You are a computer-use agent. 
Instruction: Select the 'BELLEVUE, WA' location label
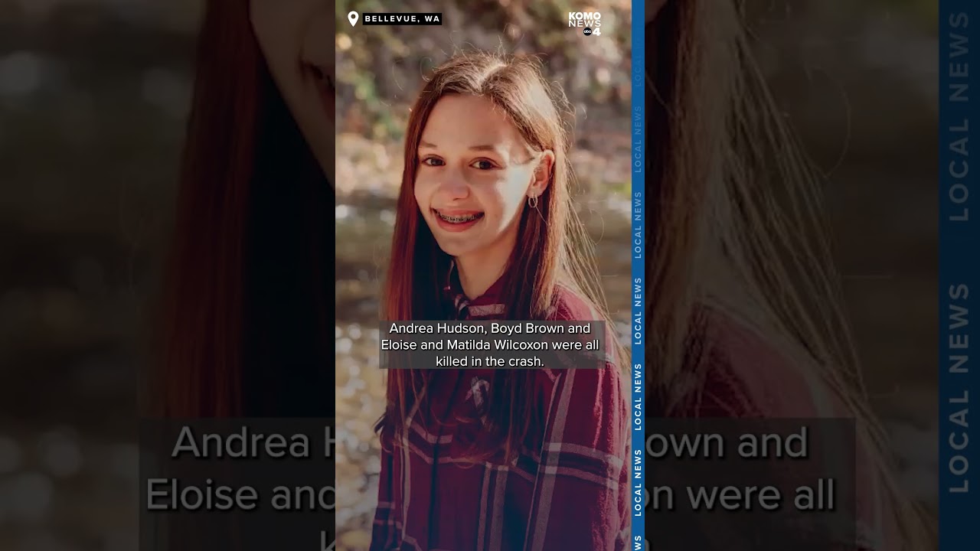point(402,19)
